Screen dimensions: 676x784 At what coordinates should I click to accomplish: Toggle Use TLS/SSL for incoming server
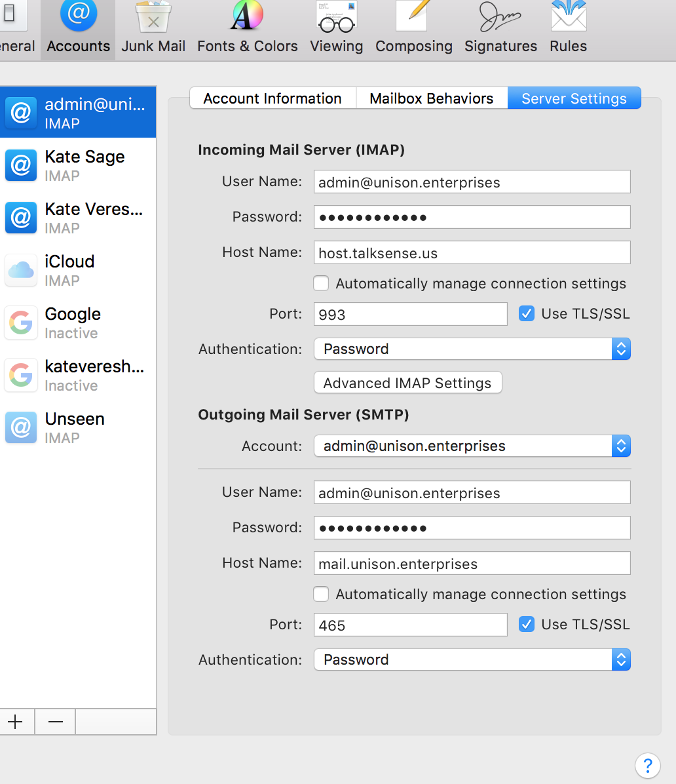click(x=527, y=313)
